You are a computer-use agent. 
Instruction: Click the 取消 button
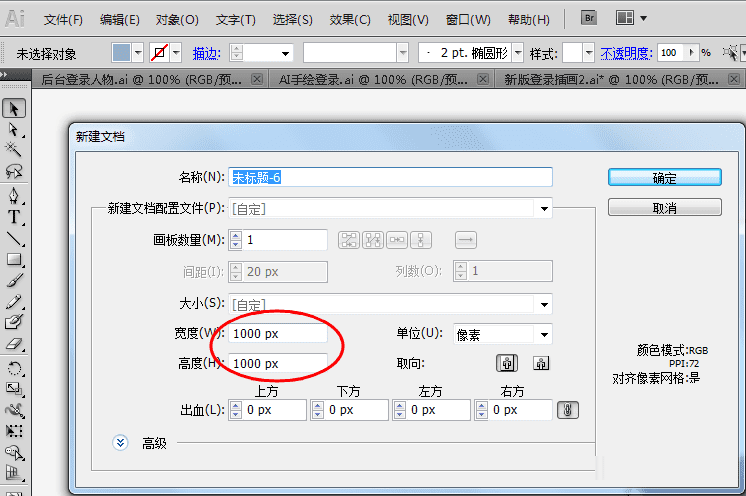[x=665, y=208]
